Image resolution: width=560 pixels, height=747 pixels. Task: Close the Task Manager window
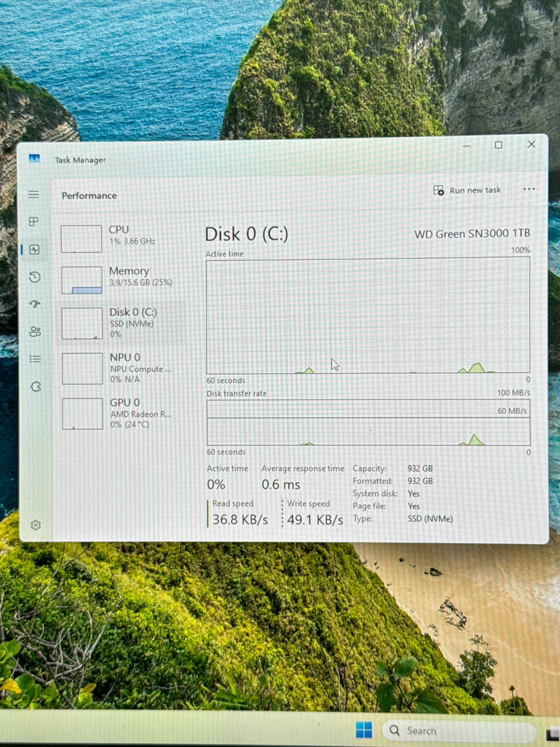click(x=532, y=144)
